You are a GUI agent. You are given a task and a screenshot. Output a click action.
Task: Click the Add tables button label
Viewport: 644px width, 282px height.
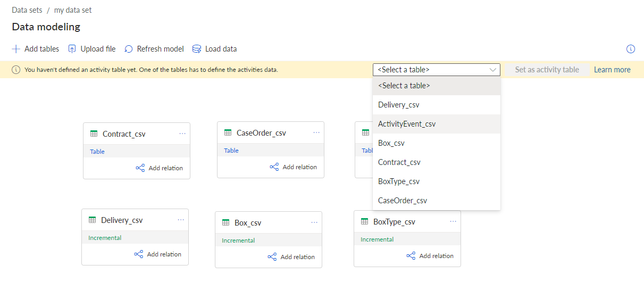(x=42, y=49)
